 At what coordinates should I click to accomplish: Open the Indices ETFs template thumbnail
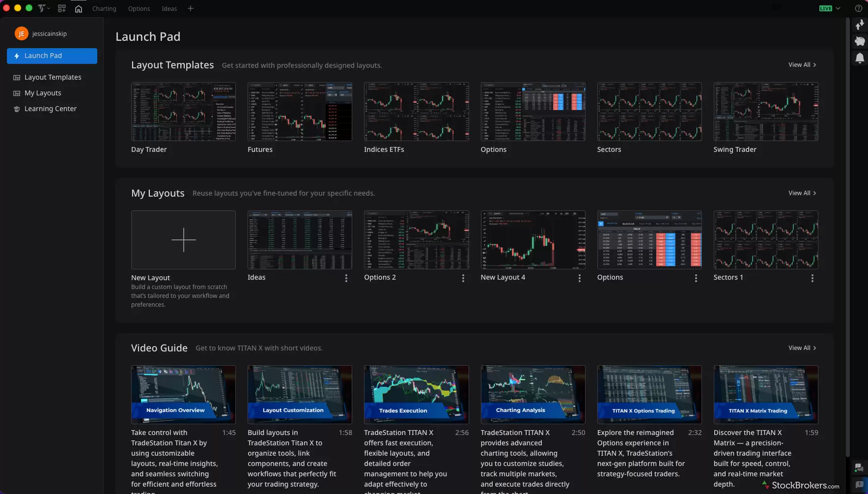(416, 112)
